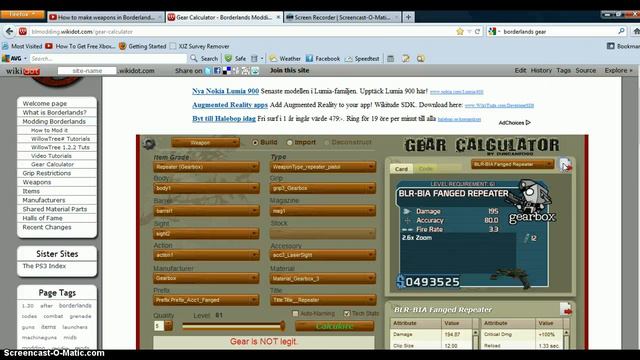This screenshot has height=360, width=640.
Task: Open the BLR-BIA Fanged Repeater card selector dropdown
Action: (x=513, y=164)
